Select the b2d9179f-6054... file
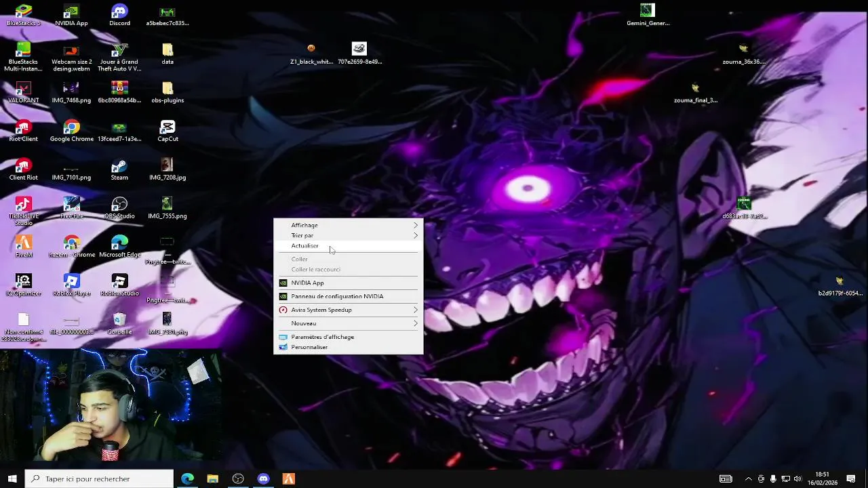Image resolution: width=868 pixels, height=488 pixels. click(840, 285)
